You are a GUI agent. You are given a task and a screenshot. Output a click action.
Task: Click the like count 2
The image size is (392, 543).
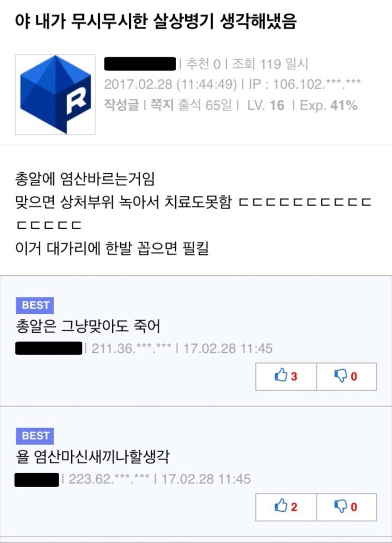(294, 507)
